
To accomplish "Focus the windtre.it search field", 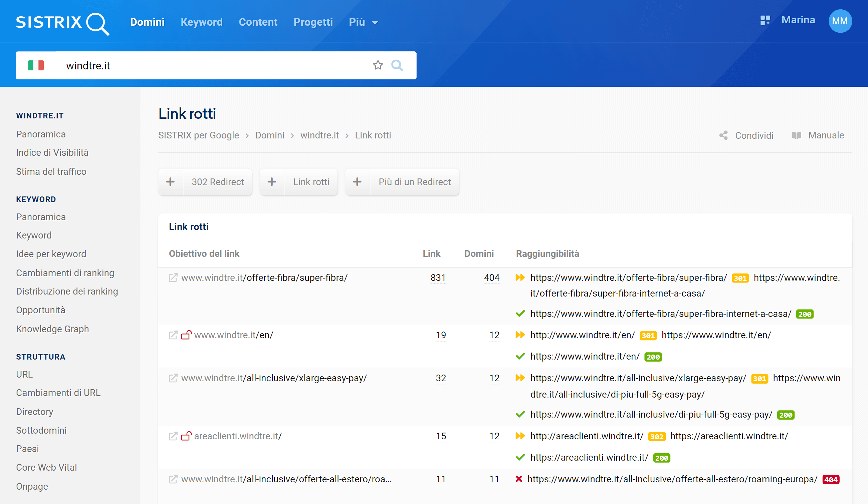I will (214, 65).
